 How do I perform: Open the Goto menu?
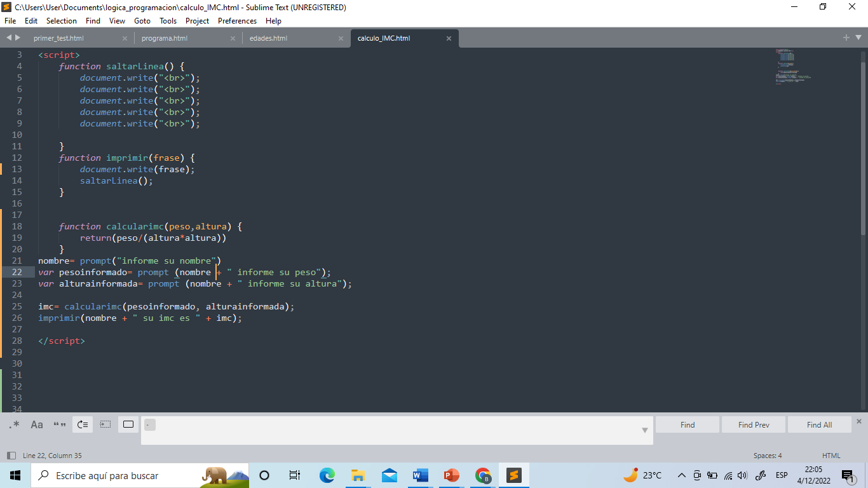point(142,21)
